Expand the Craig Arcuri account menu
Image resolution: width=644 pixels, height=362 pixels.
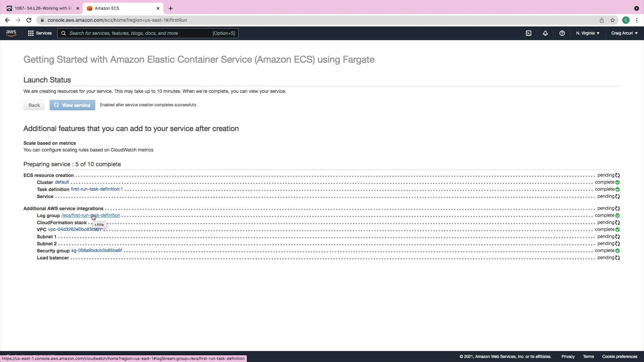[x=624, y=33]
